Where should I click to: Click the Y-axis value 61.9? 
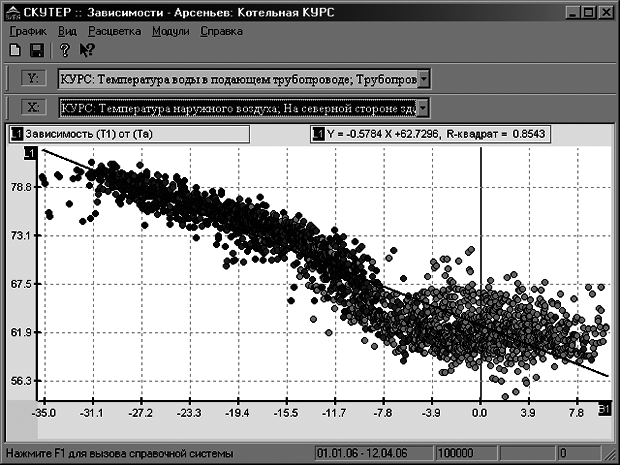tap(21, 333)
